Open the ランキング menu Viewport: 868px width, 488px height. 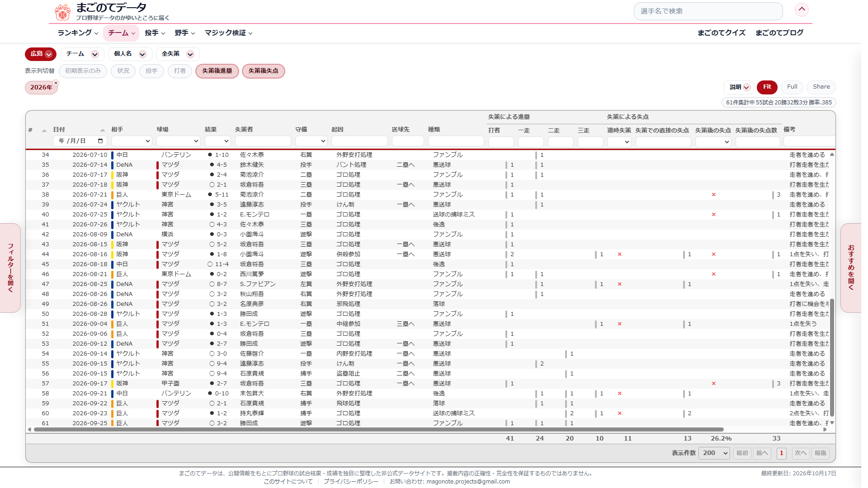tap(78, 33)
